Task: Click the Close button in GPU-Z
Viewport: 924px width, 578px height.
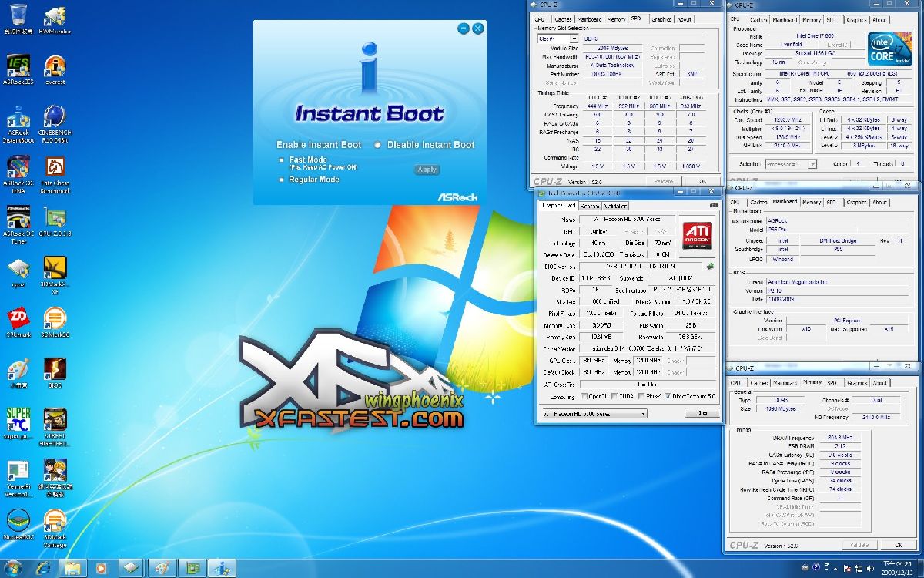Action: click(702, 414)
